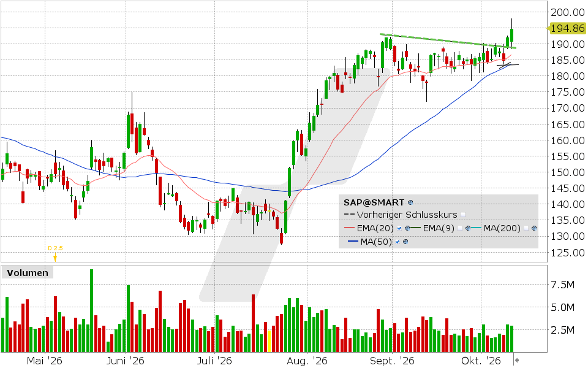Click the Sept. '26 date label
588x368 pixels.
click(392, 361)
